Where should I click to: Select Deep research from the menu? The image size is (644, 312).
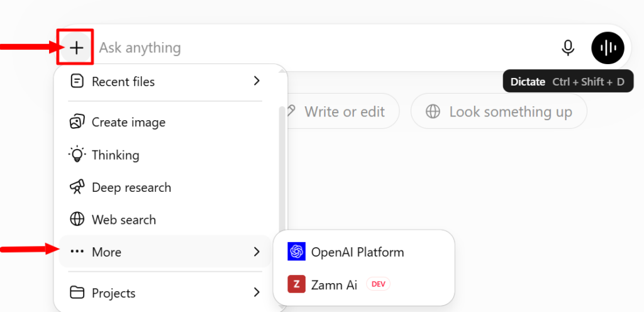coord(165,187)
